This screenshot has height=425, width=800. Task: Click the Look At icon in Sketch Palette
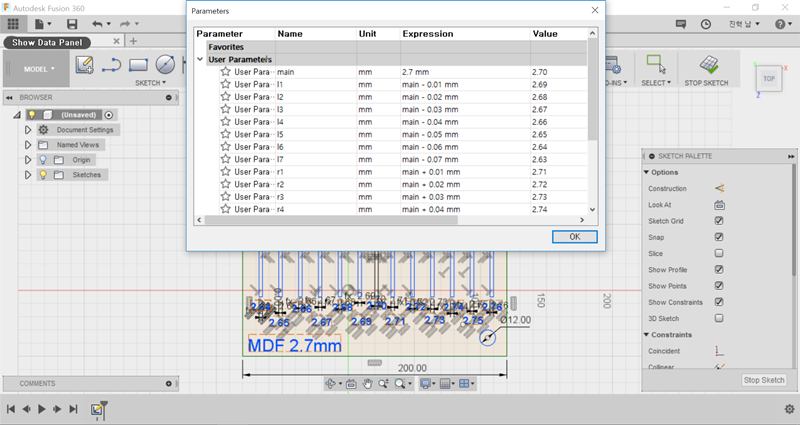pos(719,205)
